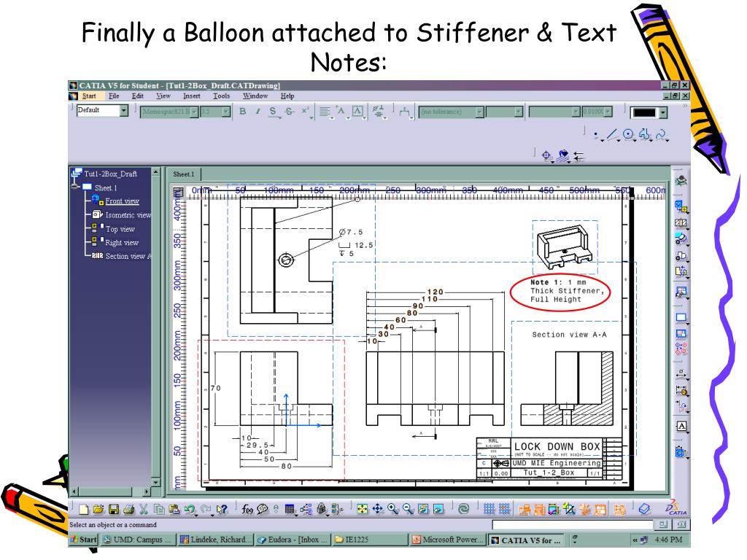This screenshot has width=747, height=560.
Task: Switch to Microsoft PowerPoint taskbar item
Action: click(x=447, y=540)
